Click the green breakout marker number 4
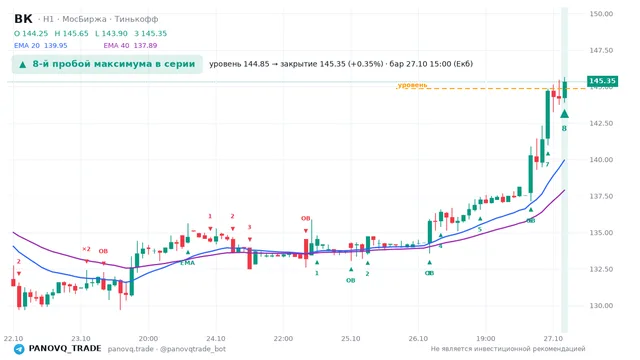 pyautogui.click(x=440, y=246)
